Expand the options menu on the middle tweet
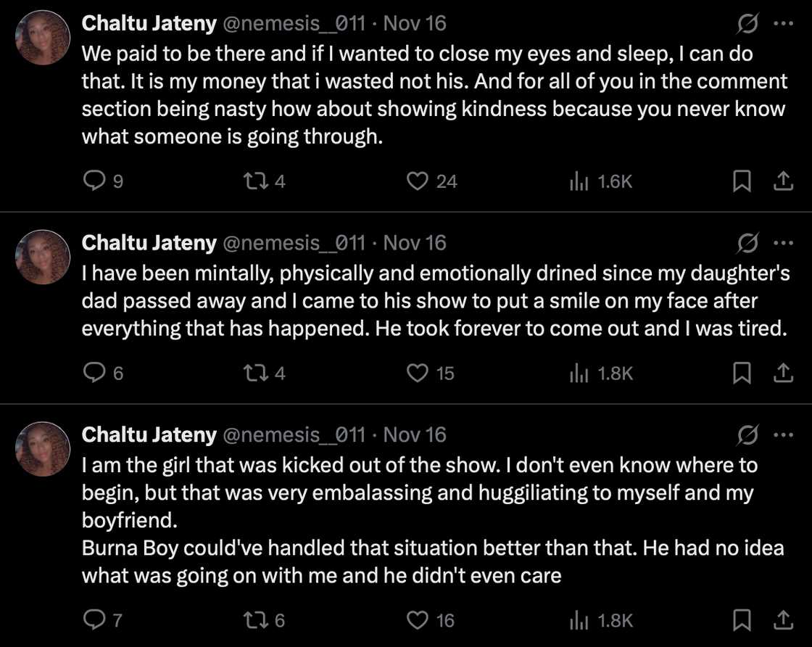 [x=783, y=242]
